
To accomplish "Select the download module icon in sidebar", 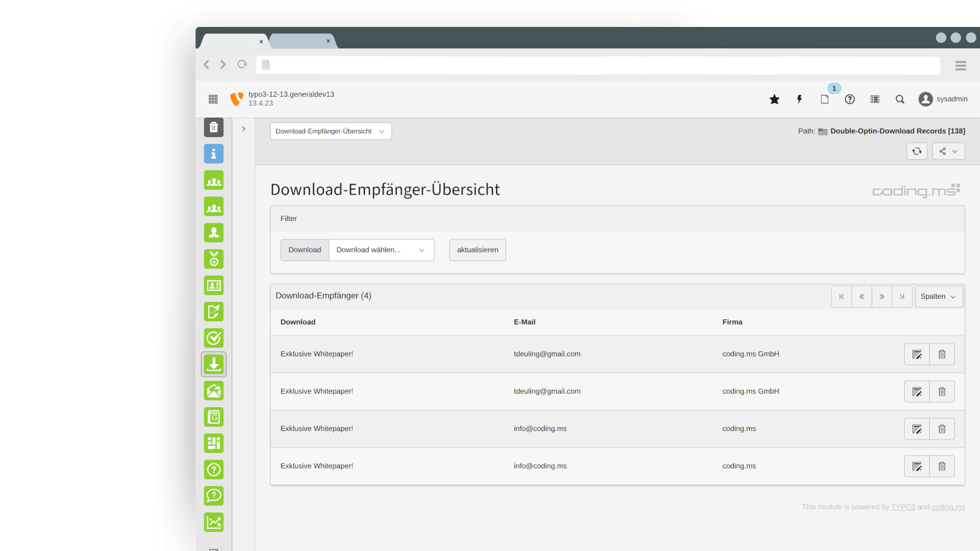I will (214, 364).
